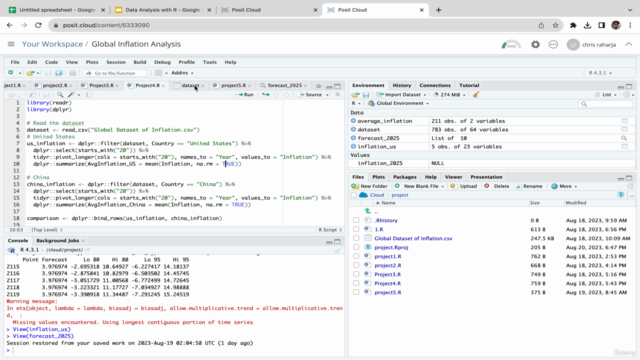Inspect forecast_2025 with its magnifier icon
Screen dimensions: 640x360
624,138
